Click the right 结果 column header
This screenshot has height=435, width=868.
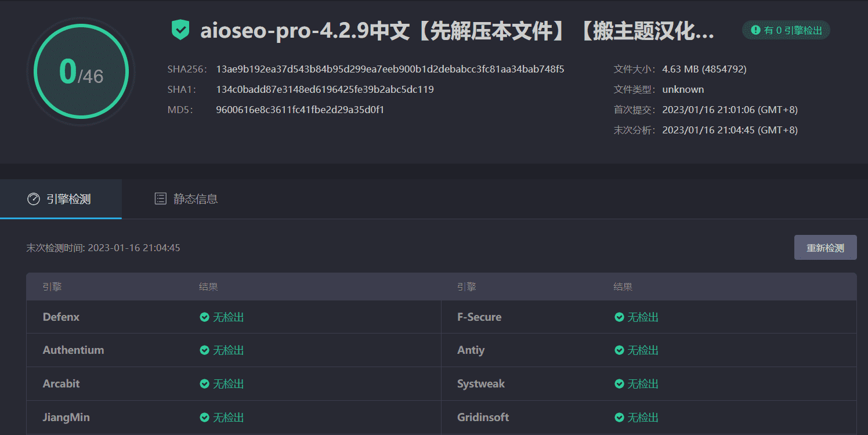tap(623, 287)
